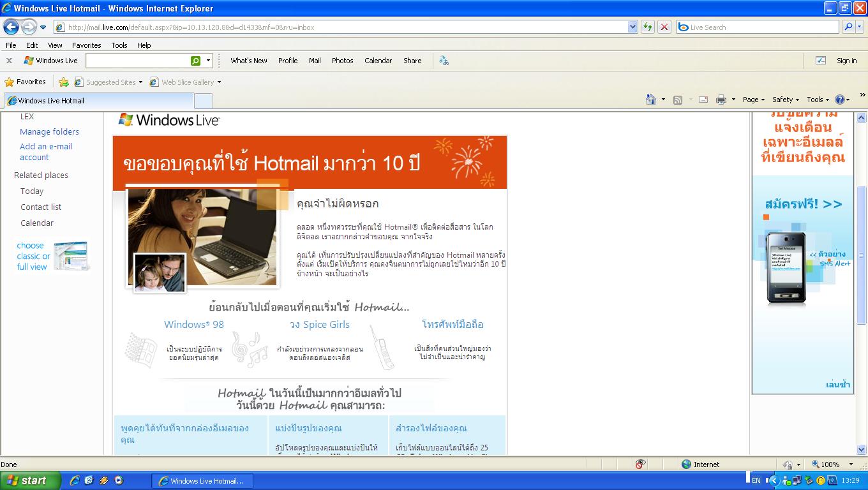
Task: Open the Favorites menu in the menu bar
Action: [86, 45]
